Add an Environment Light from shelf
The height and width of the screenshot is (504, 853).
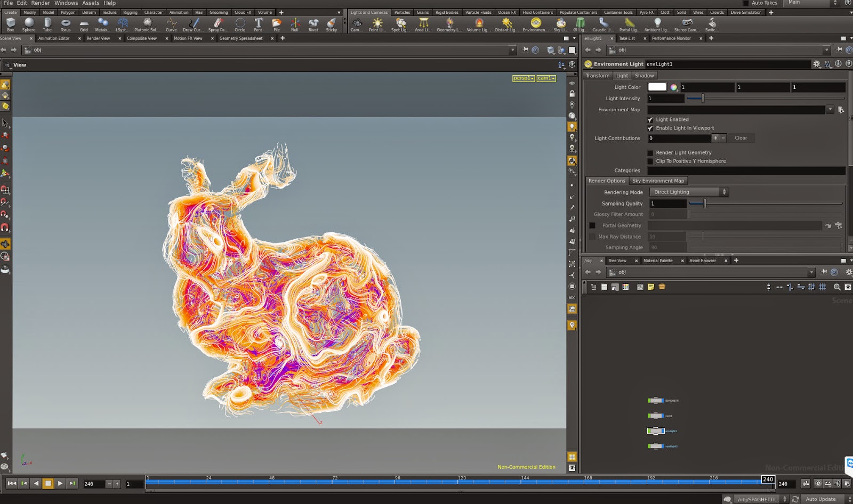[535, 23]
